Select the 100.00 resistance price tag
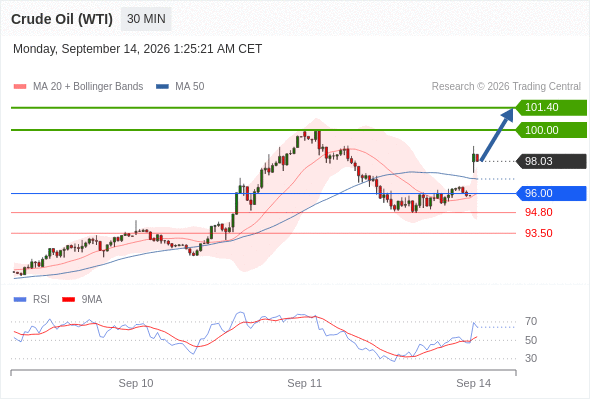The image size is (590, 400). click(551, 130)
